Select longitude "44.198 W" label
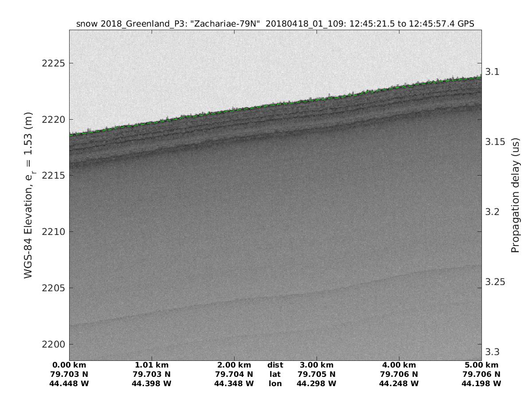This screenshot has height=399, width=532. (481, 383)
